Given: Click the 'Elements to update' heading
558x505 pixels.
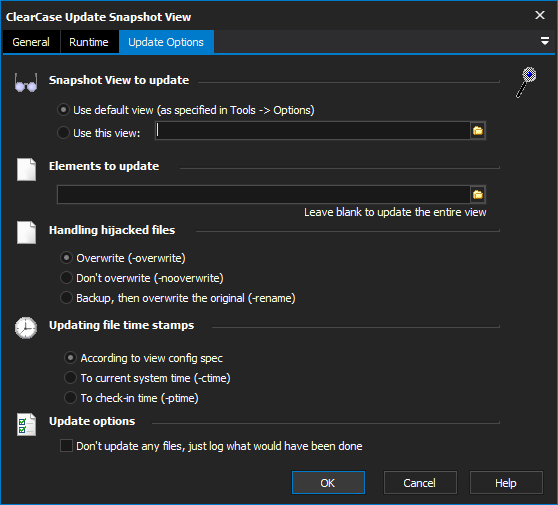Looking at the screenshot, I should (x=104, y=166).
